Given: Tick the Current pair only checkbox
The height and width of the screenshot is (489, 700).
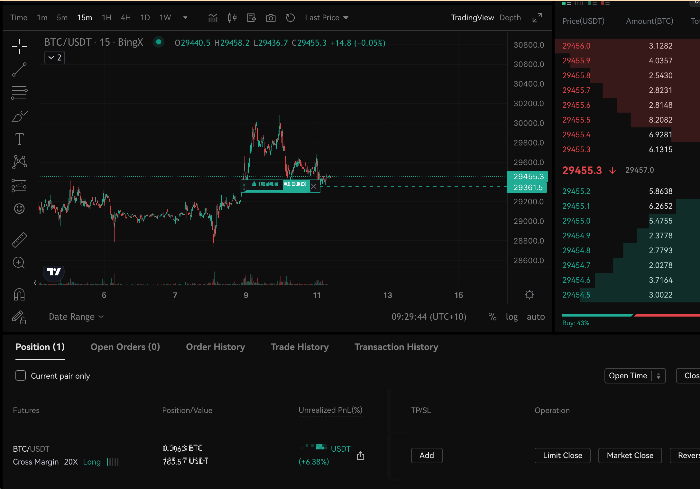Looking at the screenshot, I should click(x=21, y=376).
